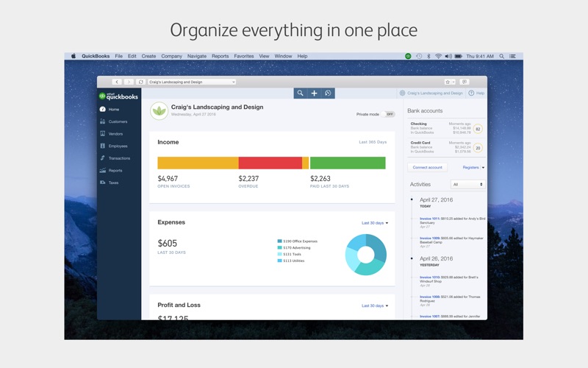The height and width of the screenshot is (368, 588).
Task: Open the company name dropdown in toolbar
Action: coord(192,82)
